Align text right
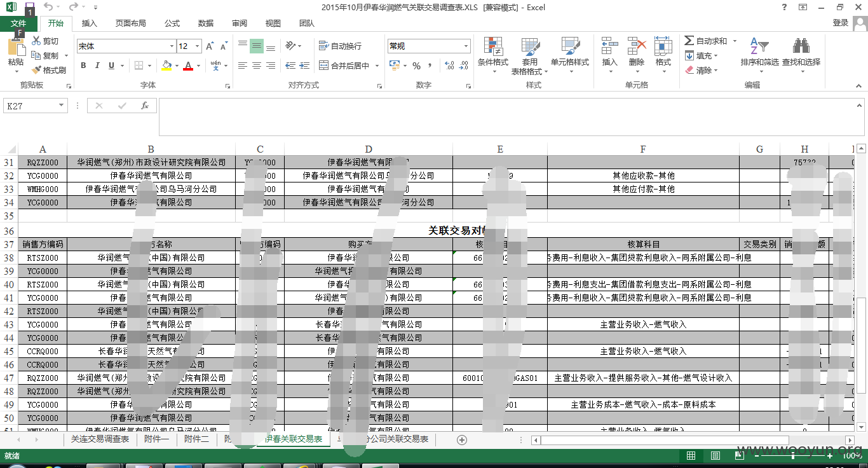 [x=271, y=65]
